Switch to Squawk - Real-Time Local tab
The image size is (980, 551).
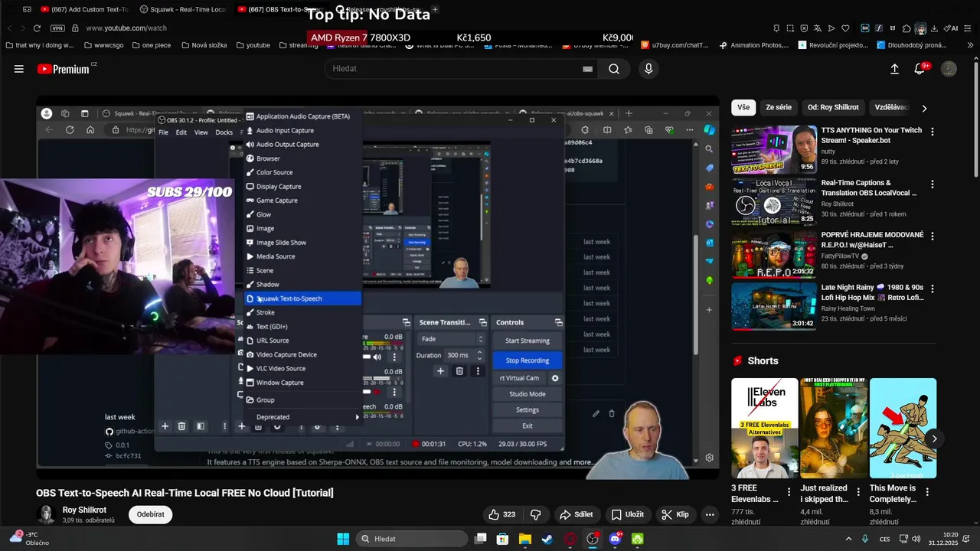pyautogui.click(x=184, y=9)
